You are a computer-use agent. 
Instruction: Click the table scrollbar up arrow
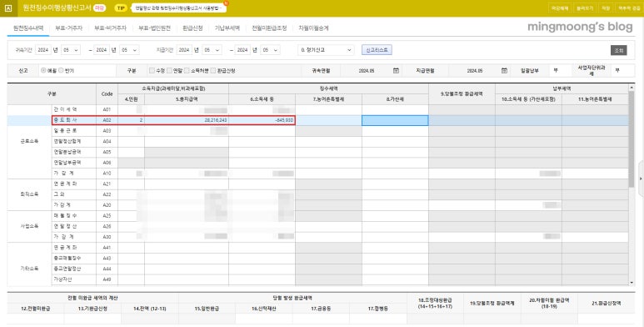click(x=632, y=88)
